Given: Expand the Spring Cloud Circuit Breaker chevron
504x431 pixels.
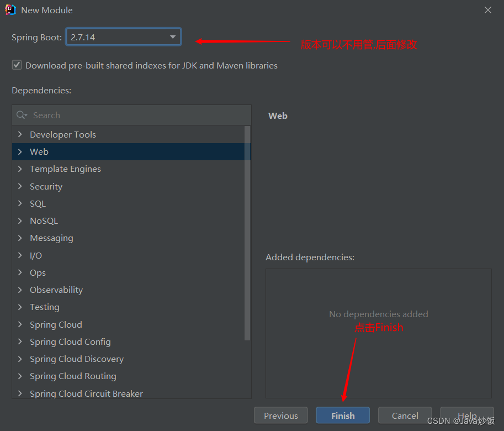Looking at the screenshot, I should (20, 393).
